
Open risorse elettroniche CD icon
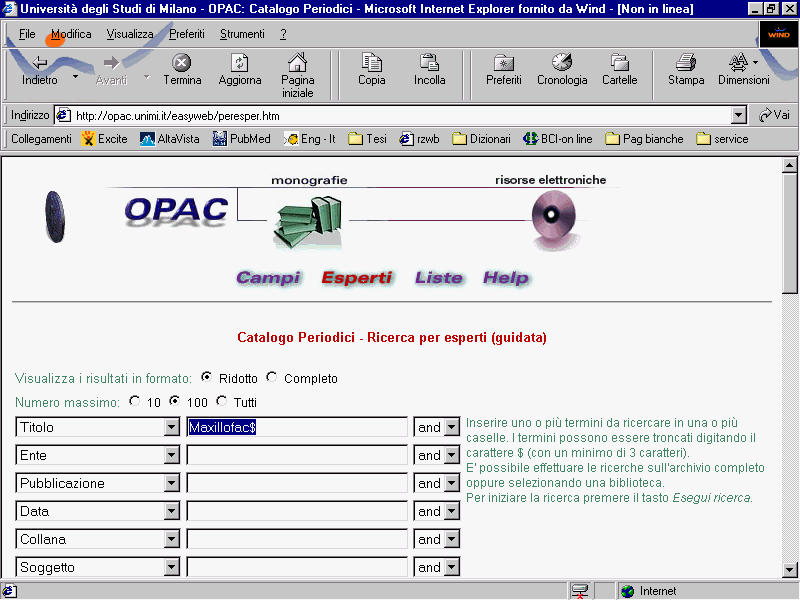coord(550,219)
